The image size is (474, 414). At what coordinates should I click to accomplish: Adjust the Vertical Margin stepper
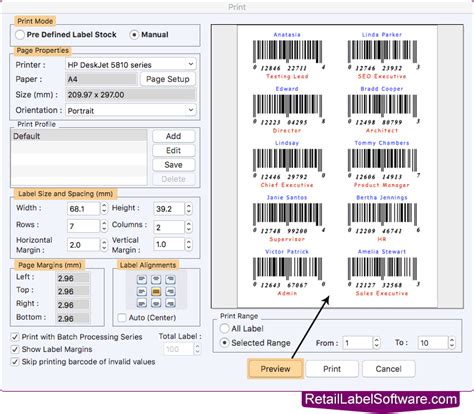click(189, 244)
